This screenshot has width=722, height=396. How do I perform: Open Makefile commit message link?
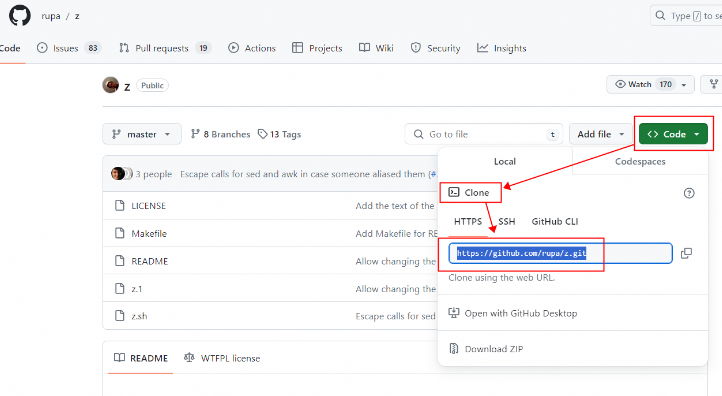396,233
